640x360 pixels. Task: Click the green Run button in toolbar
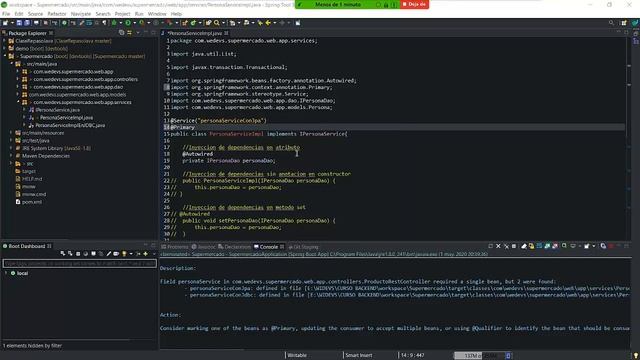(x=128, y=23)
